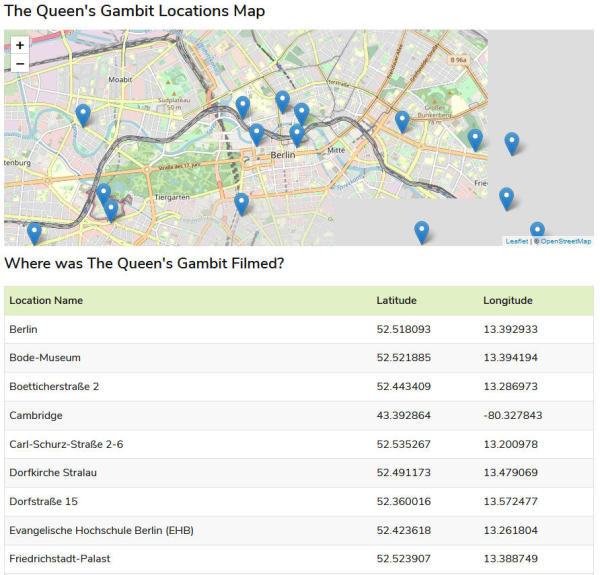Click the Latitude column header
600x575 pixels.
point(396,301)
